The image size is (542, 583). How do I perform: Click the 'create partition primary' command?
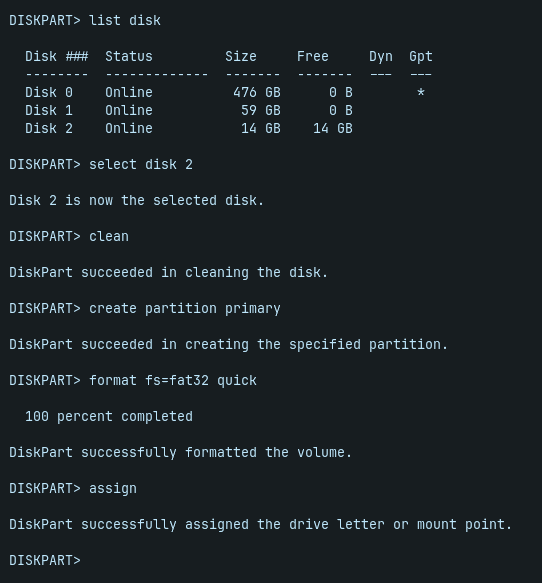[185, 309]
